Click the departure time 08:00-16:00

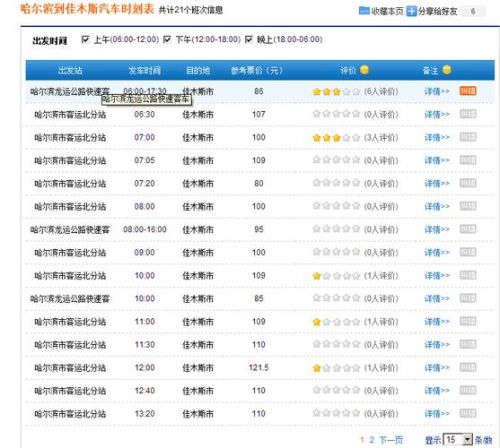coord(145,229)
